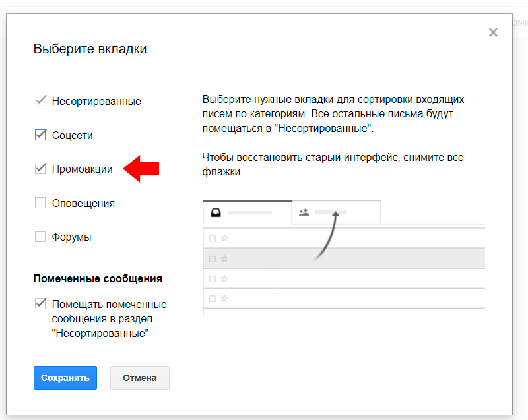Click the inbox tray icon in preview

[x=216, y=212]
